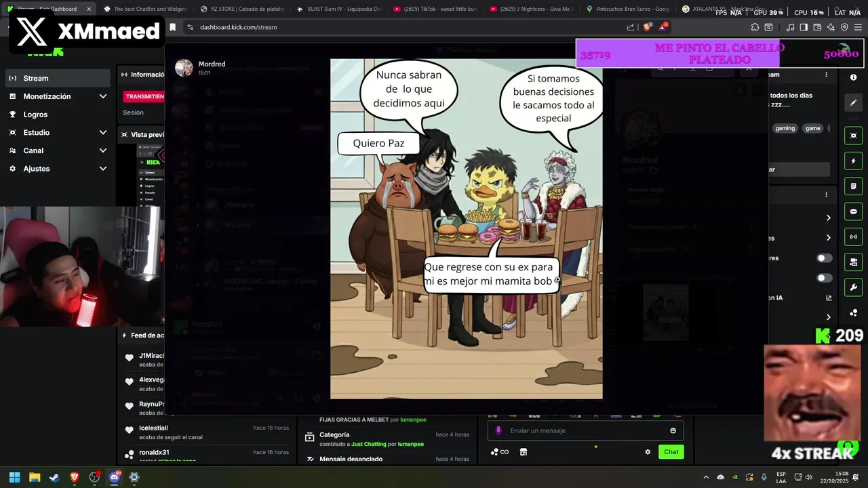Click the TRANSMITIENDO live status badge
This screenshot has height=488, width=868.
tap(145, 96)
